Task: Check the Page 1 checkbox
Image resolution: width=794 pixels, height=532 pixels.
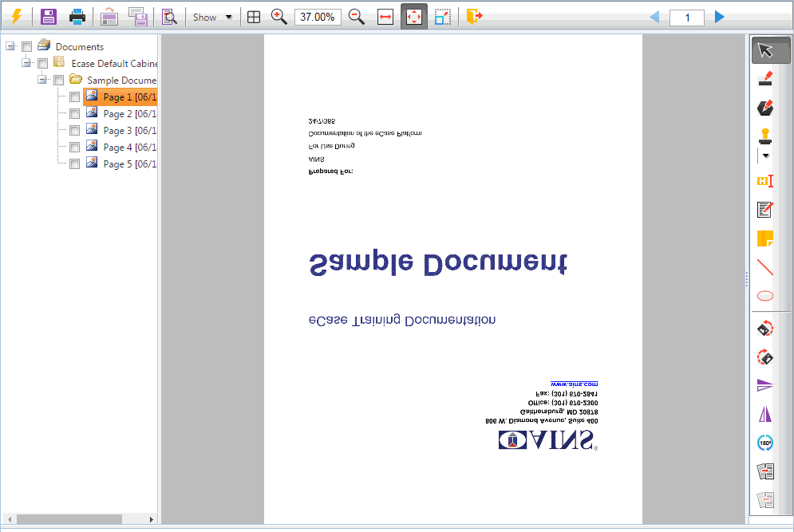Action: [74, 97]
